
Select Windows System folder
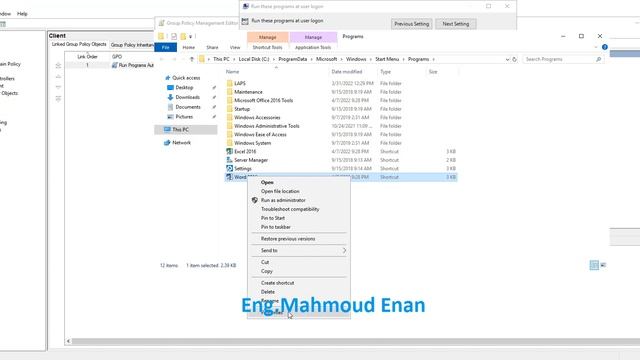tap(252, 143)
